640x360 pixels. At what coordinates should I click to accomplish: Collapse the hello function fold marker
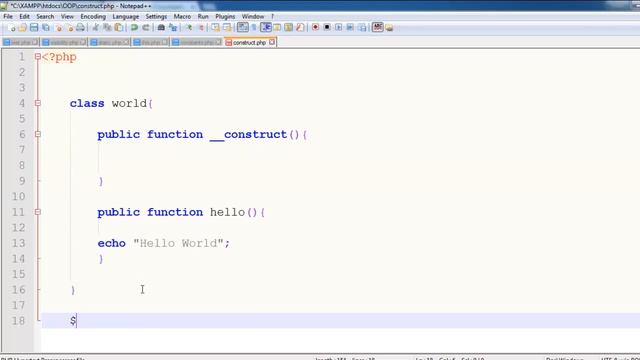click(x=38, y=212)
